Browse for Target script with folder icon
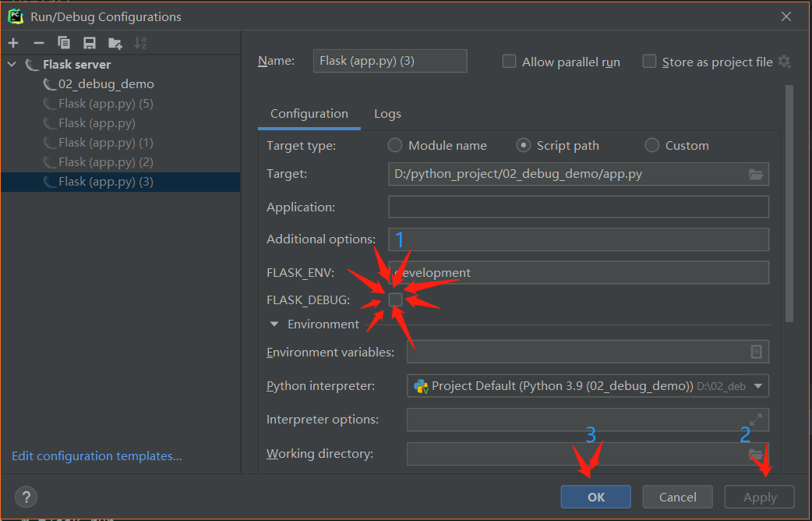The width and height of the screenshot is (812, 521). click(756, 175)
